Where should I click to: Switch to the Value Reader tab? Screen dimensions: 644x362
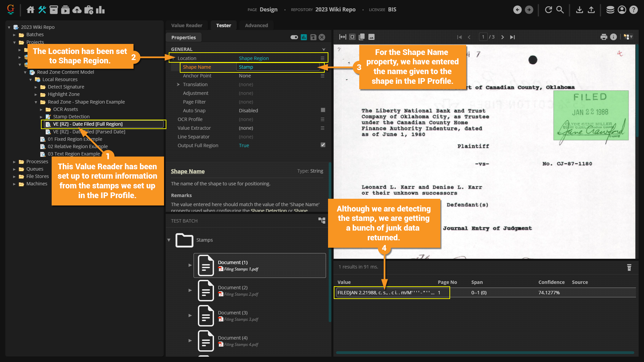tap(186, 25)
